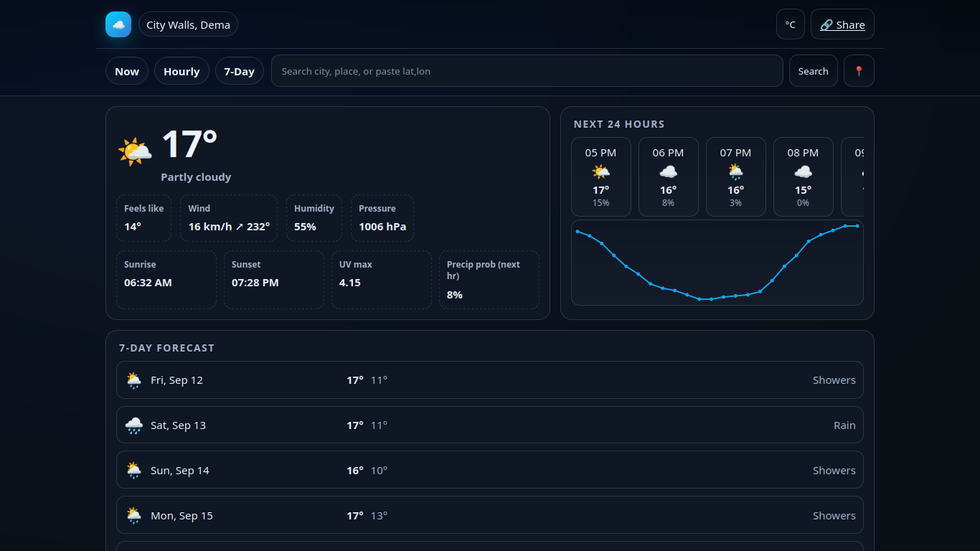Click the Friday showers icon
The width and height of the screenshot is (980, 551).
tap(134, 380)
